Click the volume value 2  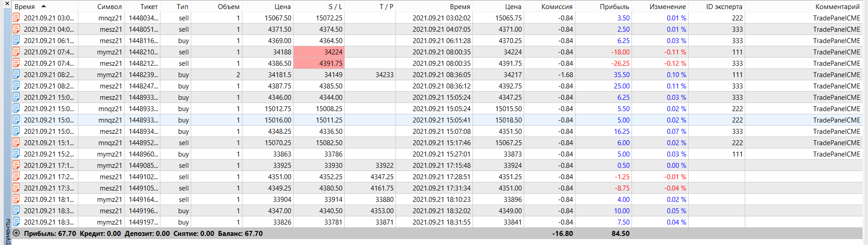238,75
